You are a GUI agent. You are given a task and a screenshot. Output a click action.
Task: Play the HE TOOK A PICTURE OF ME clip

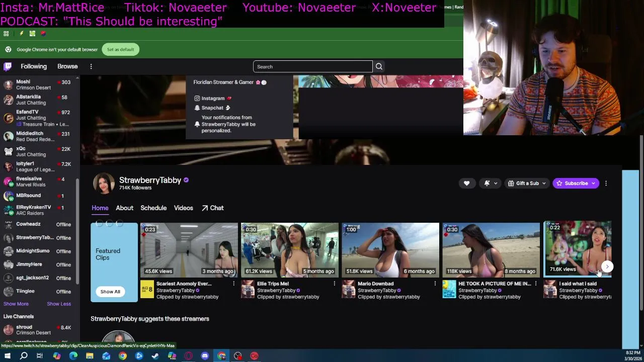point(491,249)
